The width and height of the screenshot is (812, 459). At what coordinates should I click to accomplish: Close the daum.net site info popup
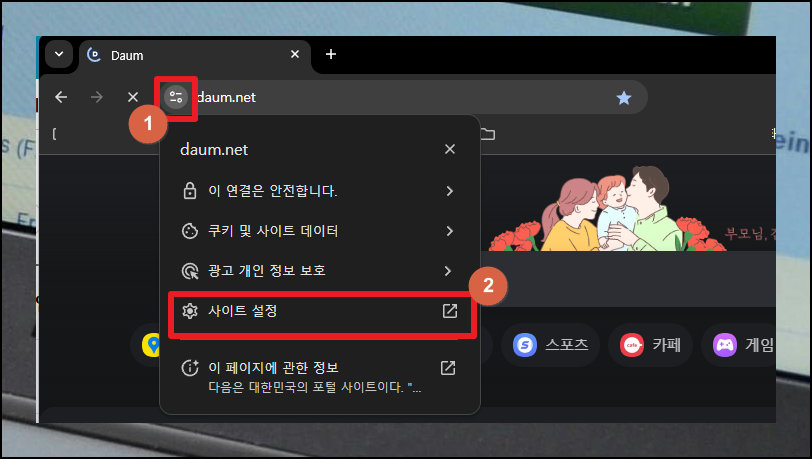click(x=450, y=149)
